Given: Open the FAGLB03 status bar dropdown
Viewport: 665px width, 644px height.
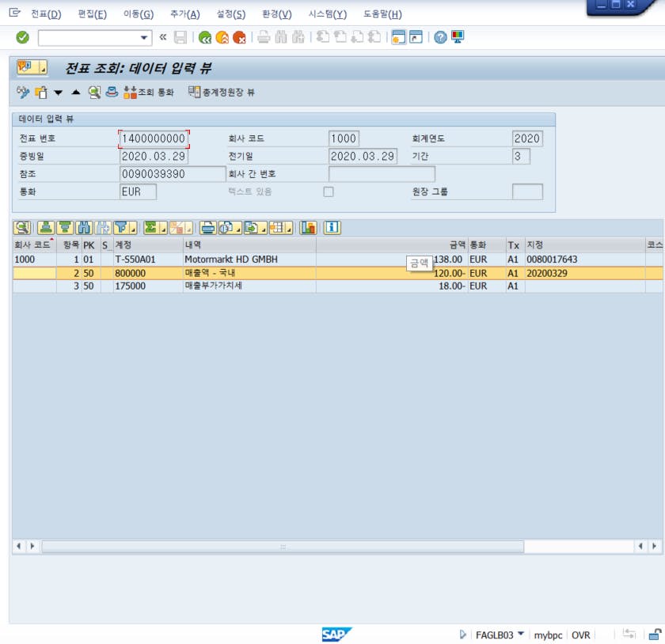Looking at the screenshot, I should [521, 634].
